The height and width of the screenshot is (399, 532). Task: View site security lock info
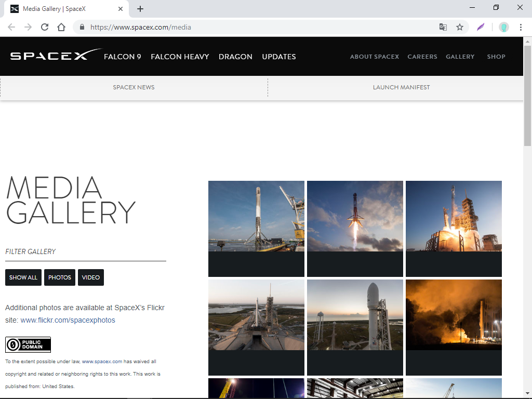tap(82, 27)
